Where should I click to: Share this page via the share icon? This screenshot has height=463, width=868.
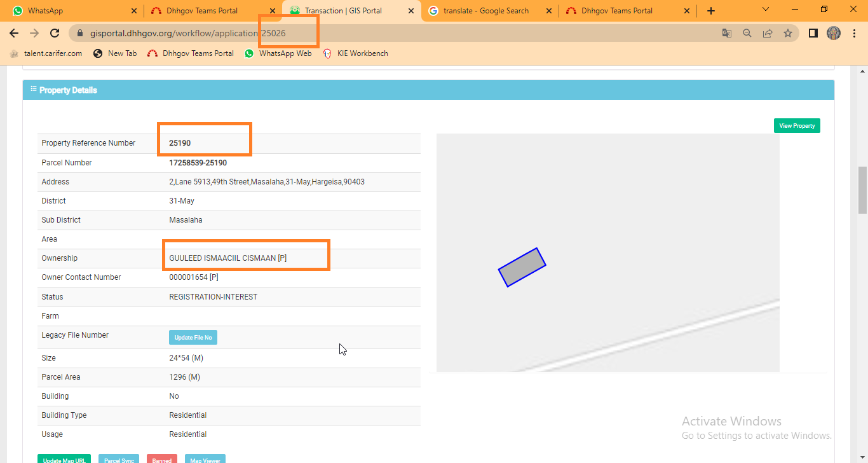tap(768, 33)
